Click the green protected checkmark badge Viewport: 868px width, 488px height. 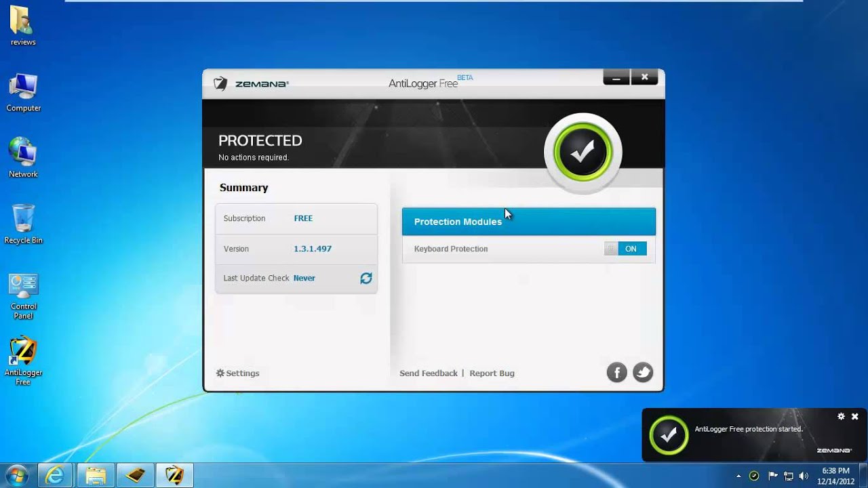click(x=583, y=152)
